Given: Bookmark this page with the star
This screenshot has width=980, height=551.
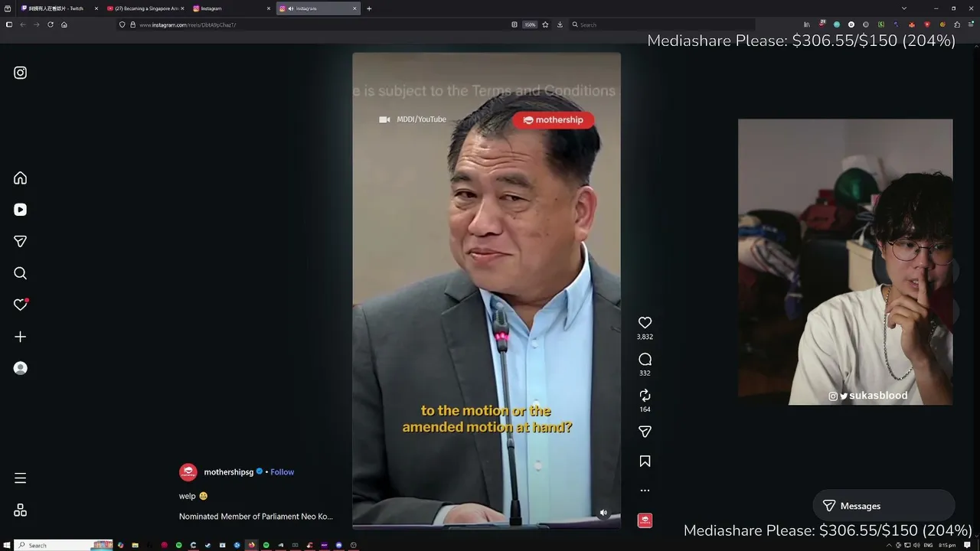Looking at the screenshot, I should 545,24.
